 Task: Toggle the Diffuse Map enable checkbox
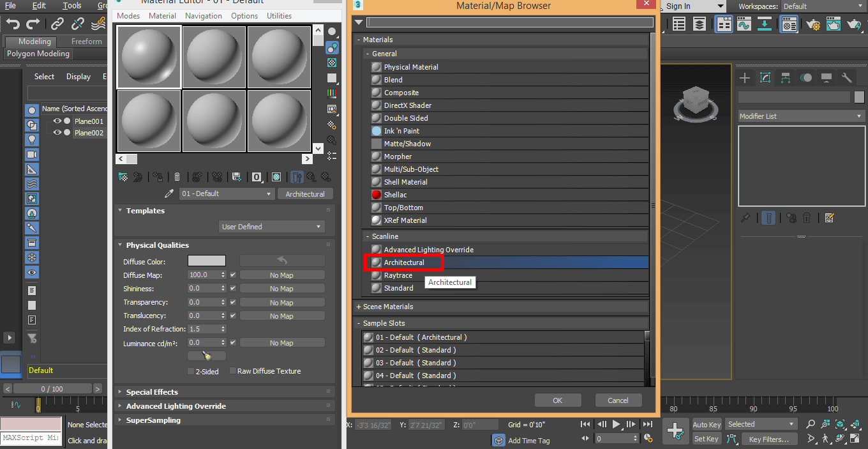[x=233, y=275]
